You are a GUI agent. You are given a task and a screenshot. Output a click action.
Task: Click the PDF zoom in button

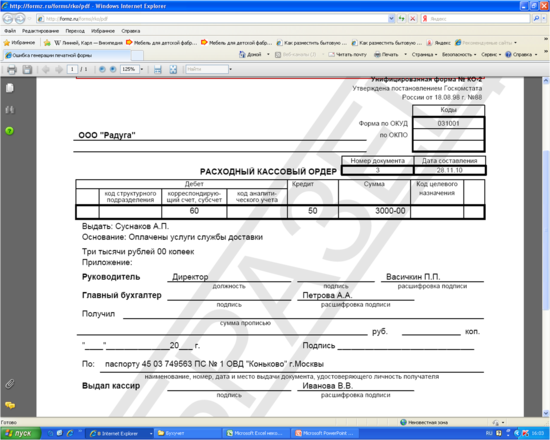pyautogui.click(x=113, y=69)
